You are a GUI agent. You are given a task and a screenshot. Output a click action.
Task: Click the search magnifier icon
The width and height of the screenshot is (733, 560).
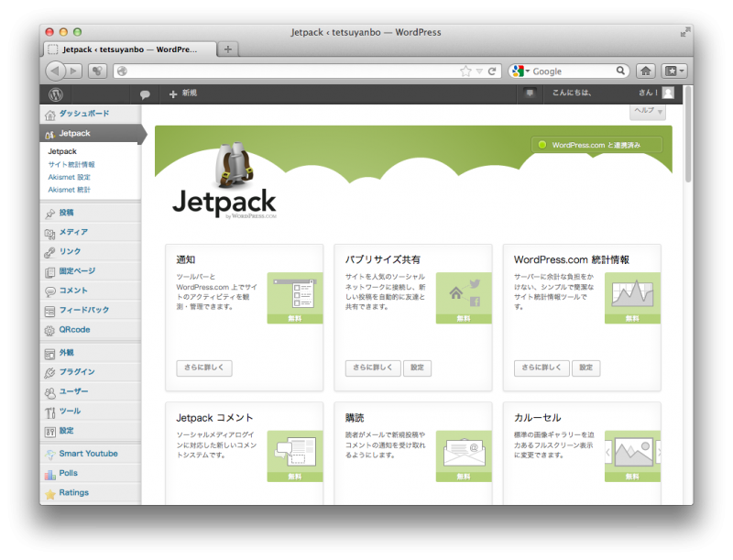pos(620,71)
